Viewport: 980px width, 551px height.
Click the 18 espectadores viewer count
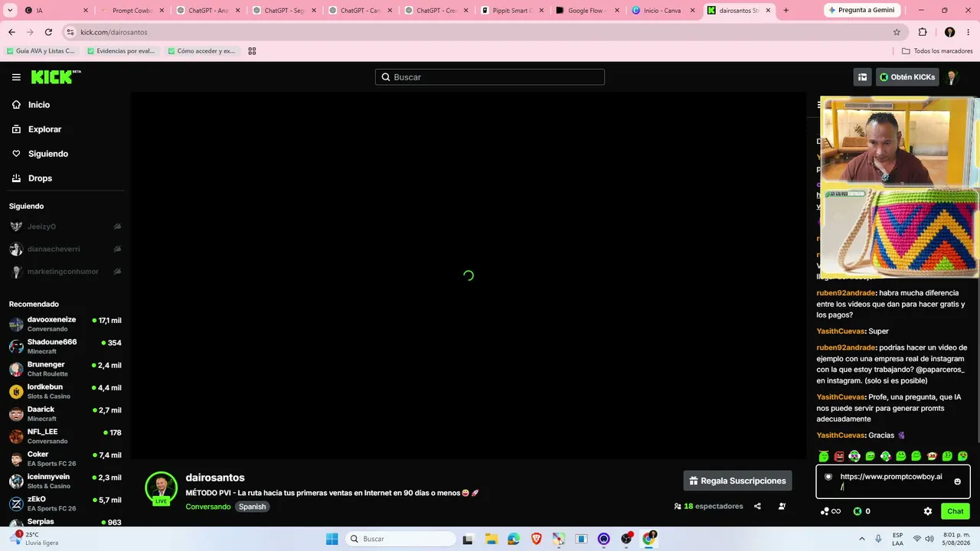(x=708, y=506)
